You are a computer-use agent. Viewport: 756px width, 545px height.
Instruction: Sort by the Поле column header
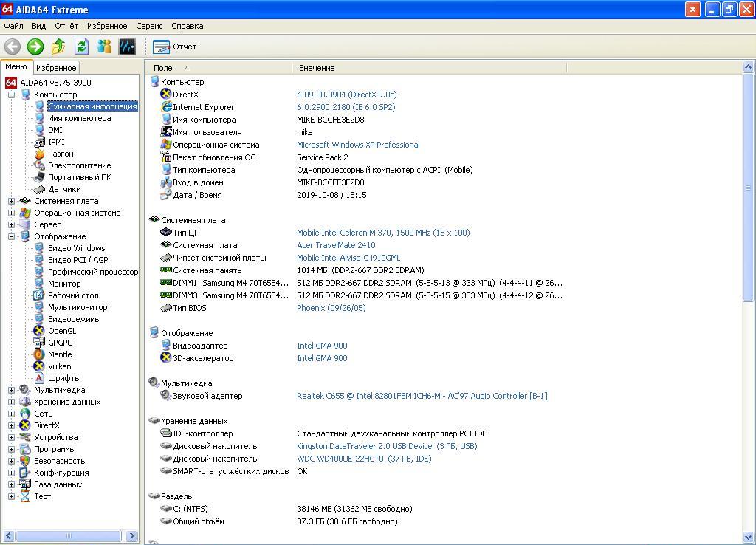(219, 68)
